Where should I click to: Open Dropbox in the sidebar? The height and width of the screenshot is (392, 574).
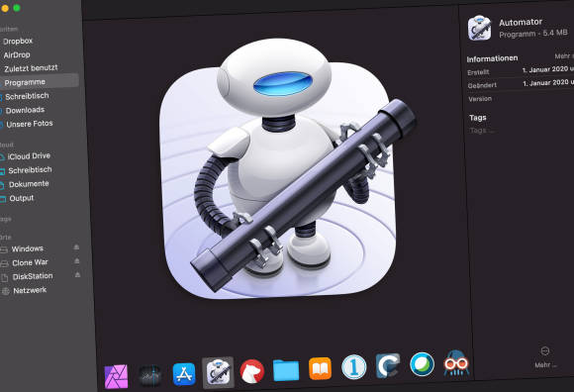click(x=18, y=41)
